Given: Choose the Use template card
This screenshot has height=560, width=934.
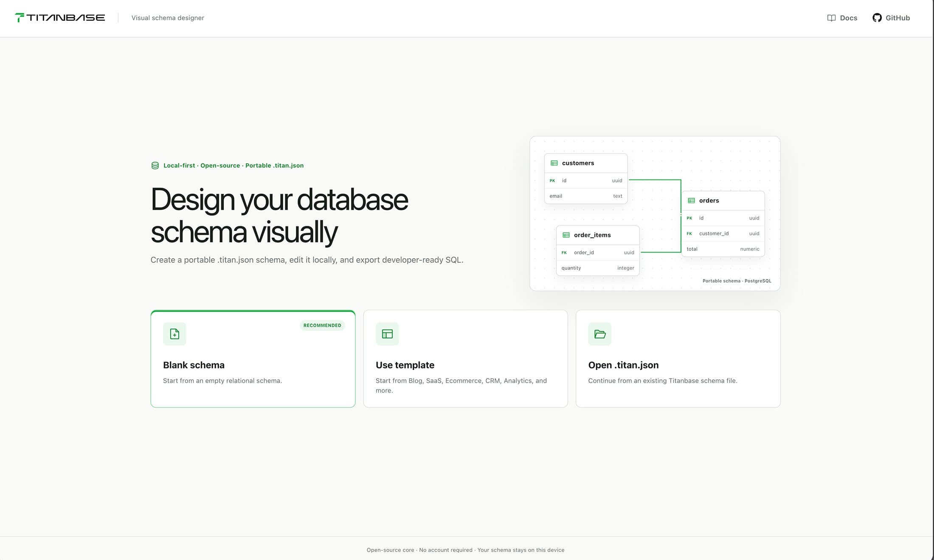Looking at the screenshot, I should [x=465, y=359].
